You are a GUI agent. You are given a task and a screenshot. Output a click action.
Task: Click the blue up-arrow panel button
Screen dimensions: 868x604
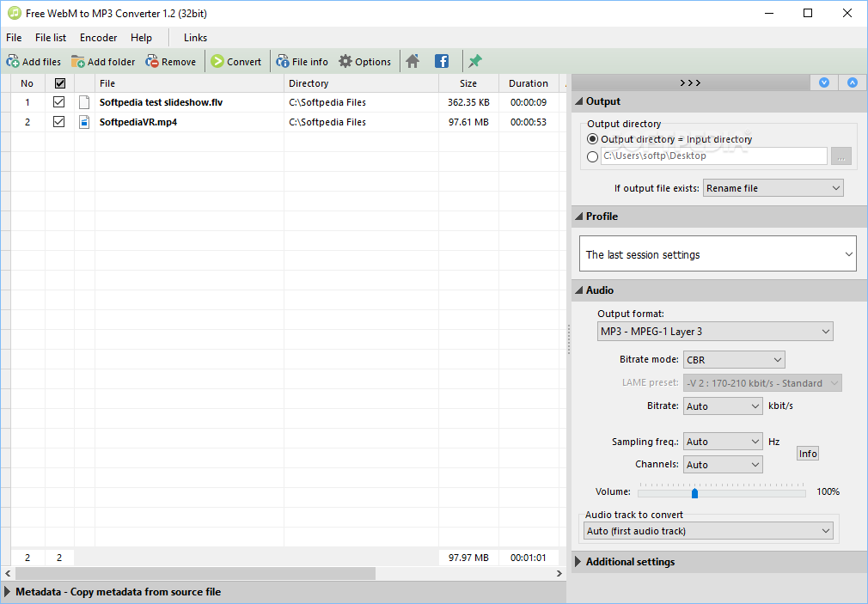[x=853, y=82]
